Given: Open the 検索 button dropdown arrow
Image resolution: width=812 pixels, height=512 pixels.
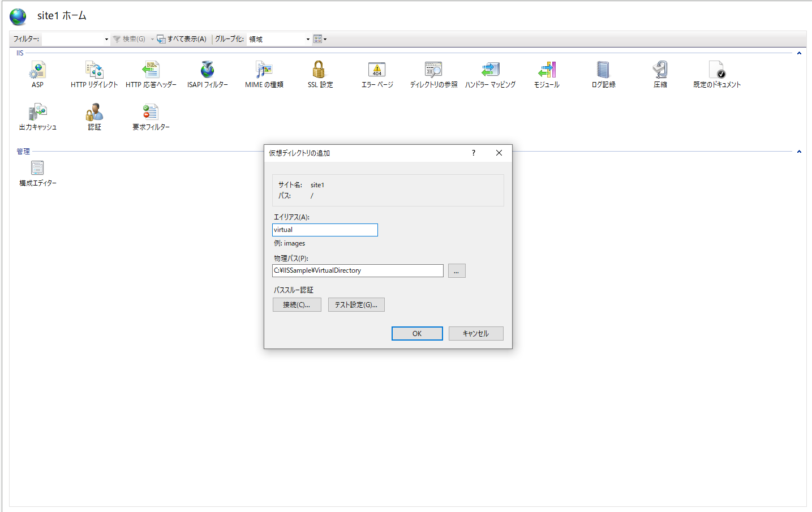Looking at the screenshot, I should pyautogui.click(x=152, y=39).
